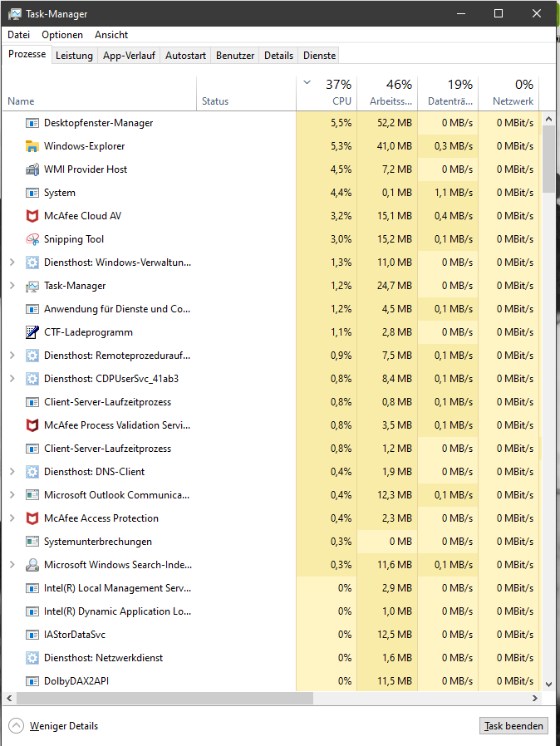Switch to the Details tab
The height and width of the screenshot is (746, 560).
pyautogui.click(x=279, y=56)
